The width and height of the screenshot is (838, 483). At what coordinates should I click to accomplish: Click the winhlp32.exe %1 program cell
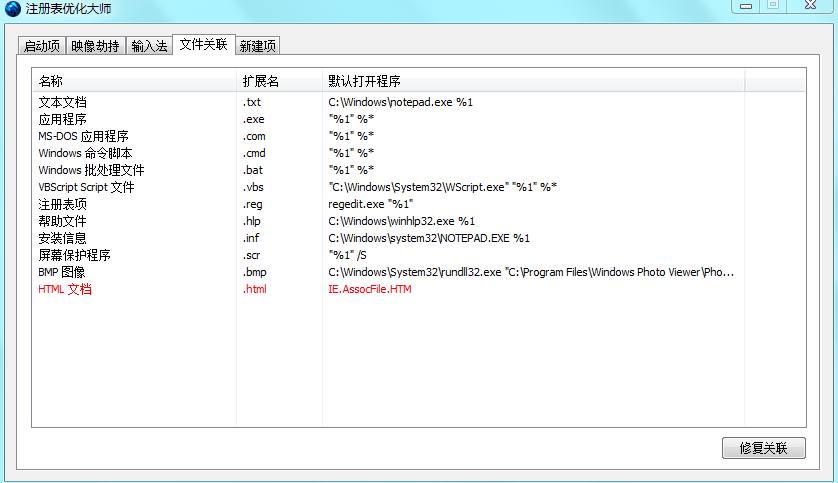tap(401, 221)
